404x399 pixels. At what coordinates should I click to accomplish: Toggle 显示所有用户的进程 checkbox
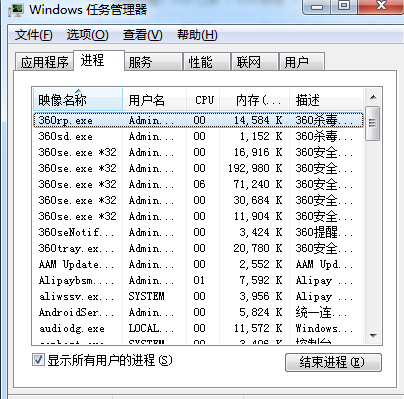(x=38, y=360)
